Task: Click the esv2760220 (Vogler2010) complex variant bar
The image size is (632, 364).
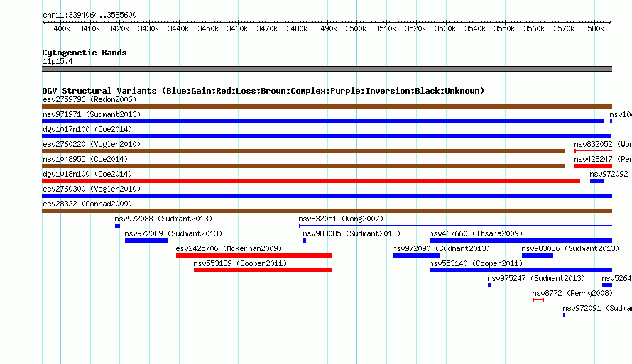Action: [x=303, y=151]
